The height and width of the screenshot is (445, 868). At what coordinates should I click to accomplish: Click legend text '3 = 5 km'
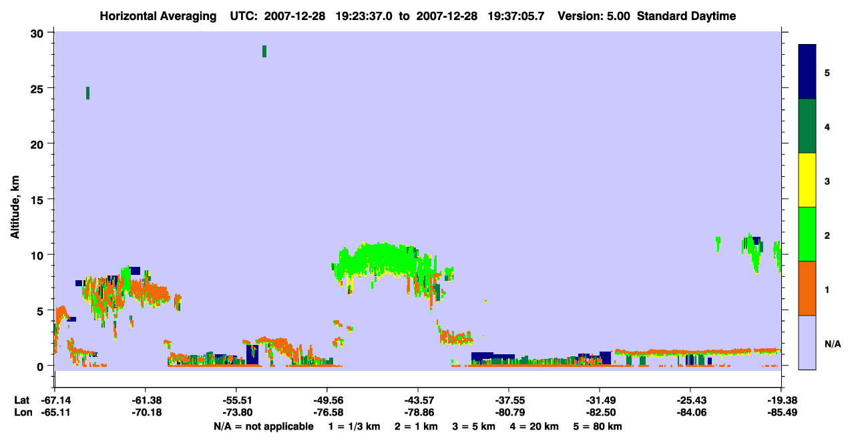(x=473, y=426)
